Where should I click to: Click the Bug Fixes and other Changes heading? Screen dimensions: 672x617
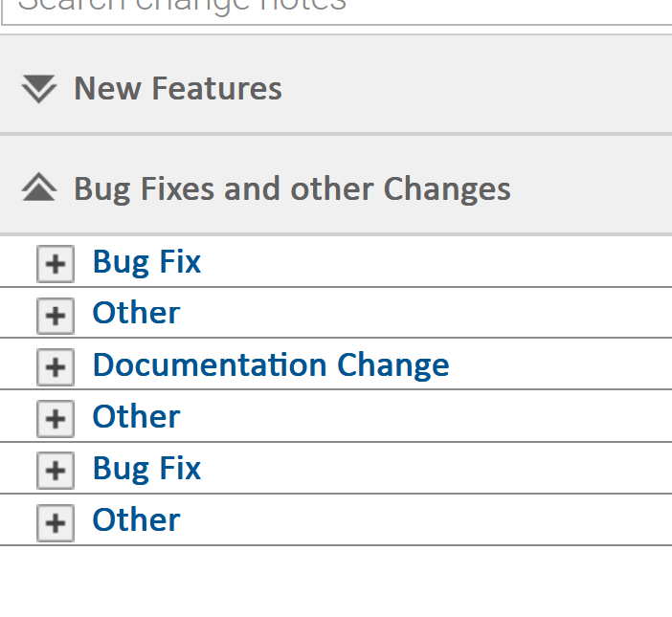pyautogui.click(x=292, y=188)
